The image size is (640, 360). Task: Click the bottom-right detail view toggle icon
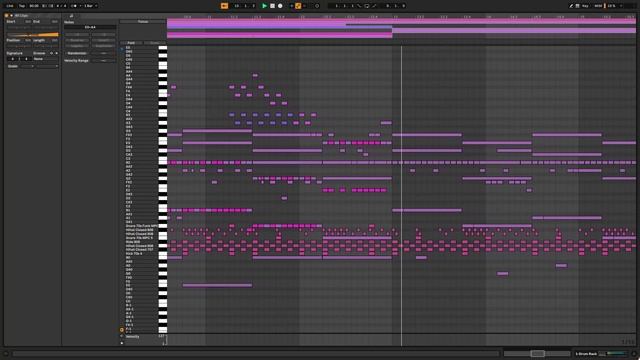pyautogui.click(x=634, y=353)
